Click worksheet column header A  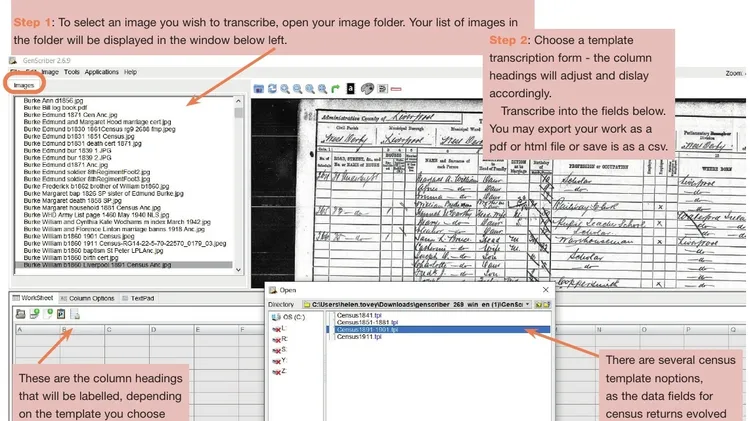[x=38, y=330]
